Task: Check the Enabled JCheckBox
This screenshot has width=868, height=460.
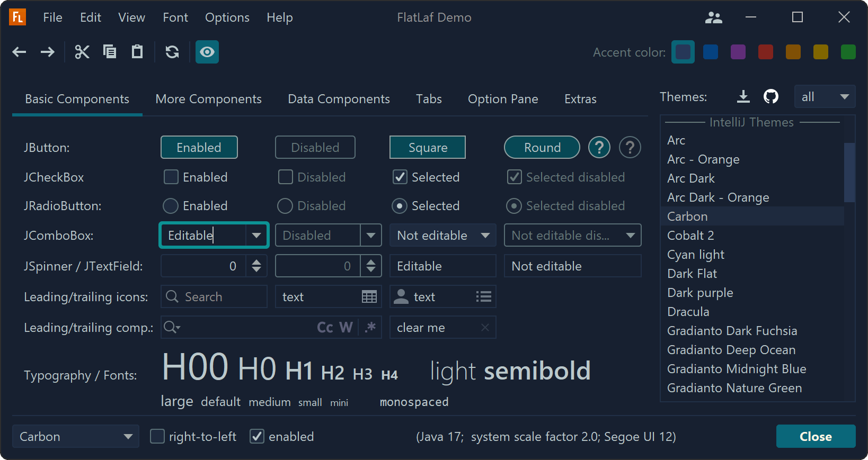Action: click(171, 177)
